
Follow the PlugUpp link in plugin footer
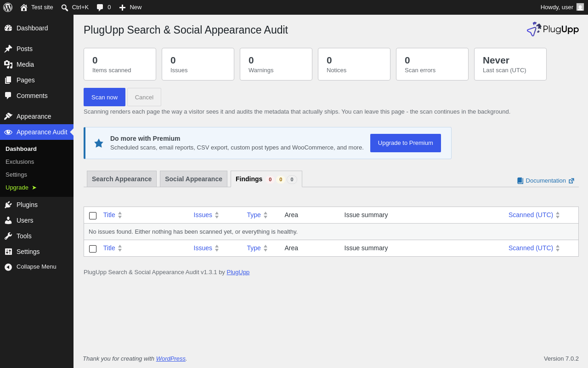pos(238,272)
